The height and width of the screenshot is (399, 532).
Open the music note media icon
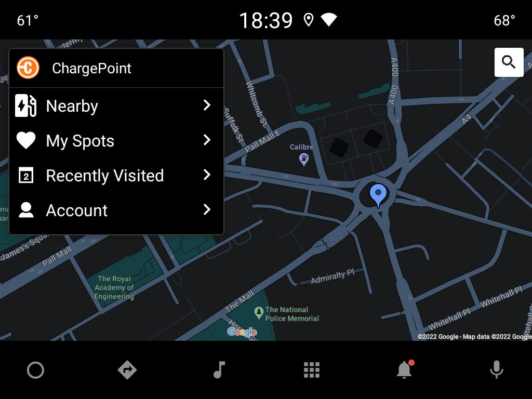pos(219,370)
